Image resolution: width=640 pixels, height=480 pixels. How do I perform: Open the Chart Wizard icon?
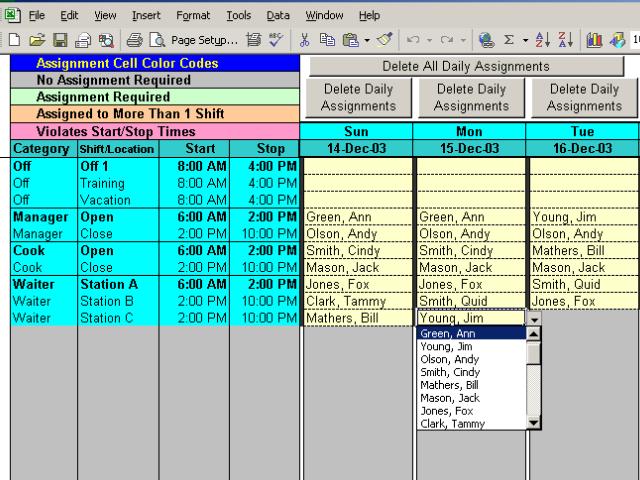594,40
